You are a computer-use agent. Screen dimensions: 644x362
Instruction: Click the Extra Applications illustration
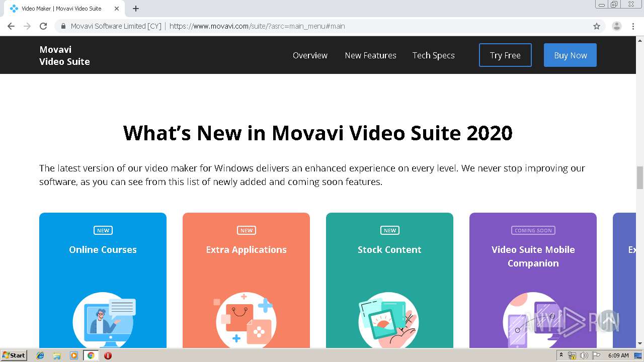pyautogui.click(x=246, y=320)
